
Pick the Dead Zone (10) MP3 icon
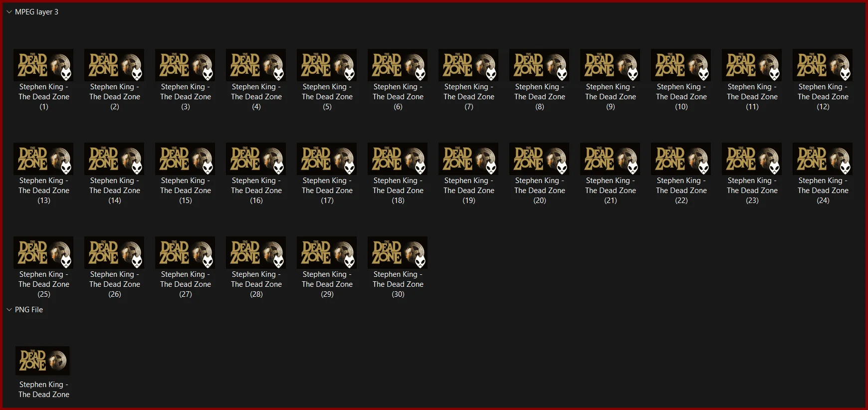(681, 65)
